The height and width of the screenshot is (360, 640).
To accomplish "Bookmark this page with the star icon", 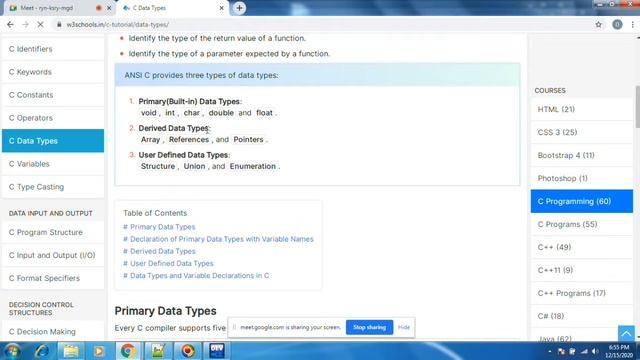I will [x=598, y=24].
